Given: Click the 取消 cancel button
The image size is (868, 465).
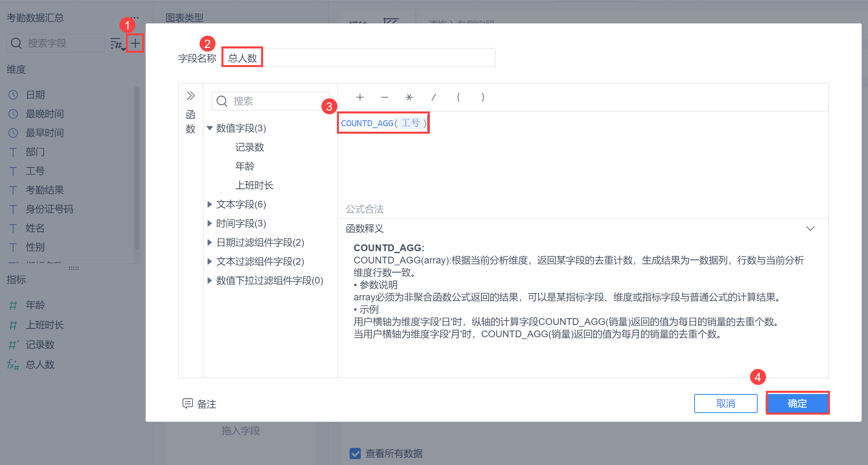Looking at the screenshot, I should coord(726,404).
